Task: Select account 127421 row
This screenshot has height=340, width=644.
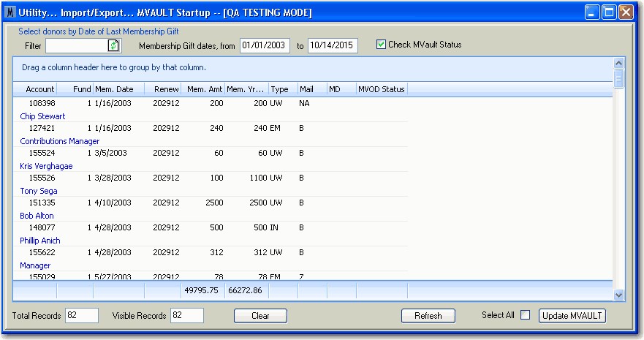Action: click(211, 128)
